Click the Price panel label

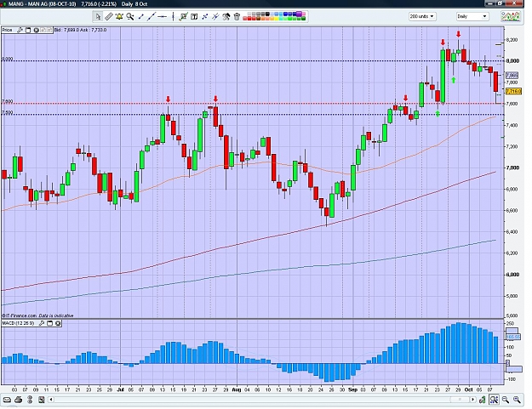click(x=7, y=30)
